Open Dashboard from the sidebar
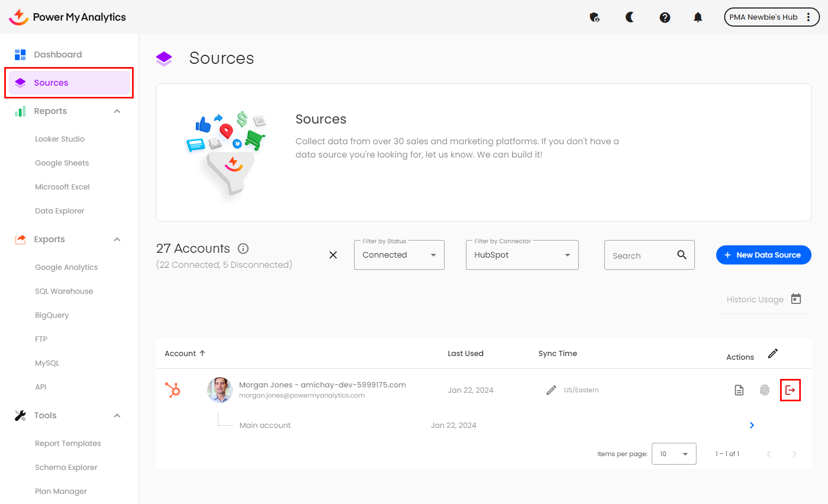The image size is (828, 504). 58,54
